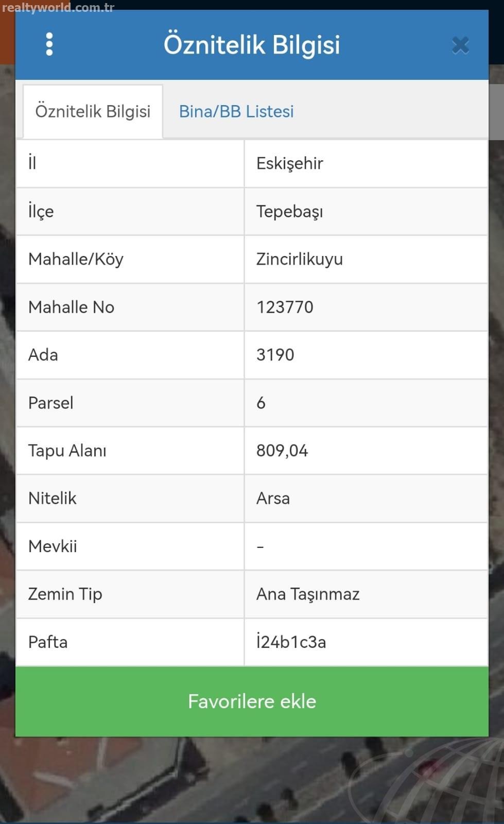504x824 pixels.
Task: Select the Ada value 3190
Action: (x=275, y=355)
